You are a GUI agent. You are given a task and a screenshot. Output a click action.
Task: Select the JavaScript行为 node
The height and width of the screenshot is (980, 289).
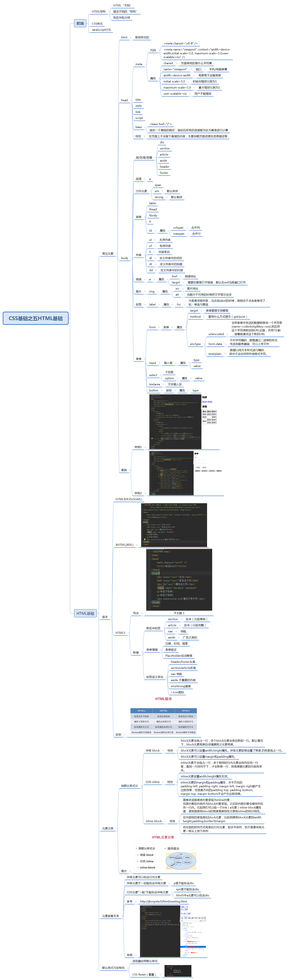pos(101,30)
